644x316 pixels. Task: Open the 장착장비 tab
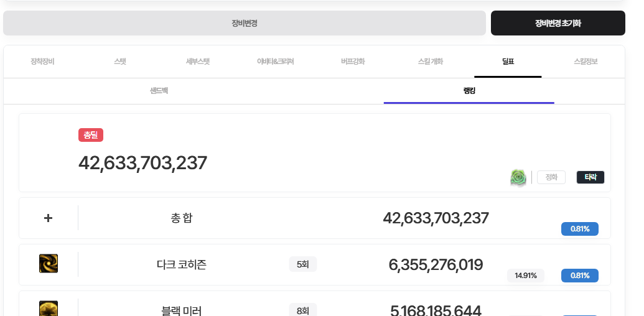click(x=42, y=62)
